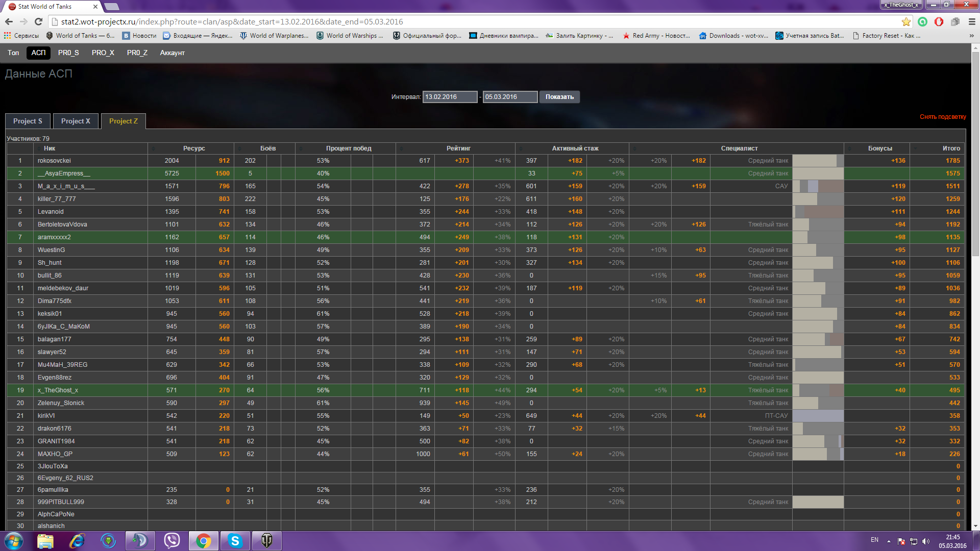Sort the table by the Ресурс column
980x551 pixels.
[x=194, y=148]
